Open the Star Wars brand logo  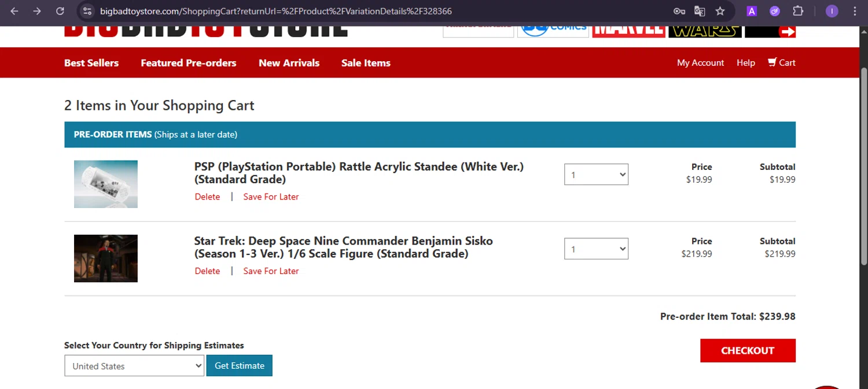pyautogui.click(x=705, y=31)
